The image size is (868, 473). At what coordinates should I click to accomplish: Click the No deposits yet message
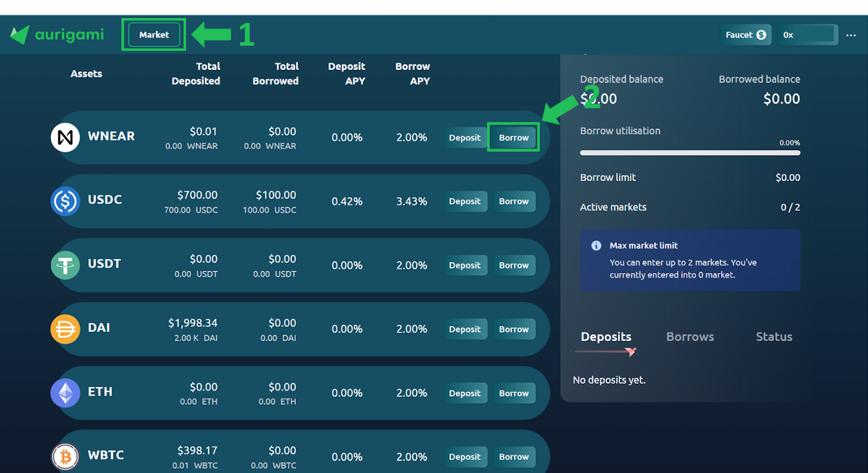[609, 380]
